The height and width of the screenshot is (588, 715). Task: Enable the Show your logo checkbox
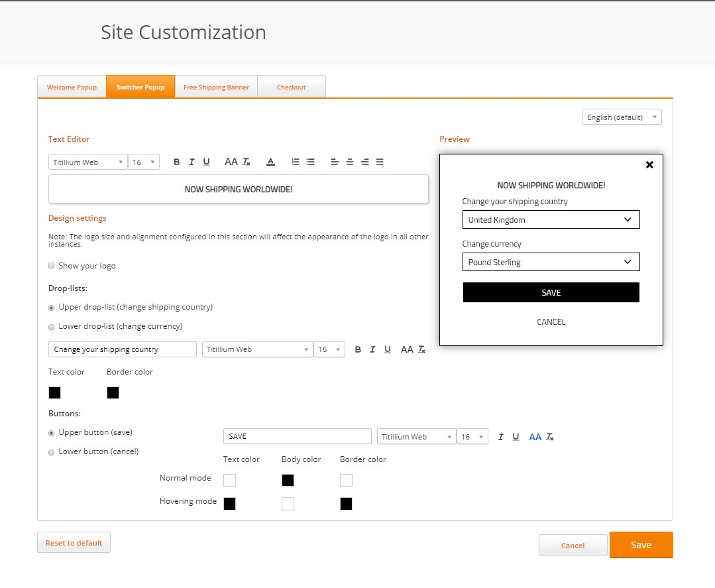[x=52, y=266]
